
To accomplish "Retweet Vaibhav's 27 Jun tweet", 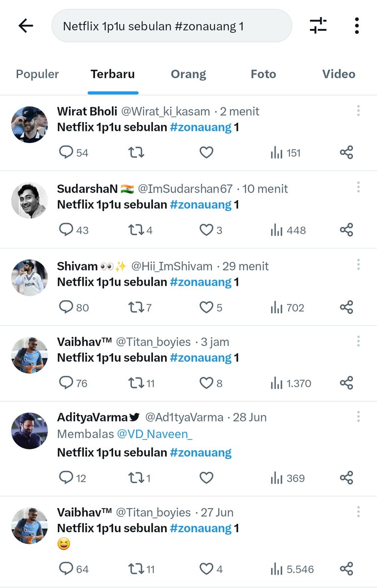I will tap(141, 569).
